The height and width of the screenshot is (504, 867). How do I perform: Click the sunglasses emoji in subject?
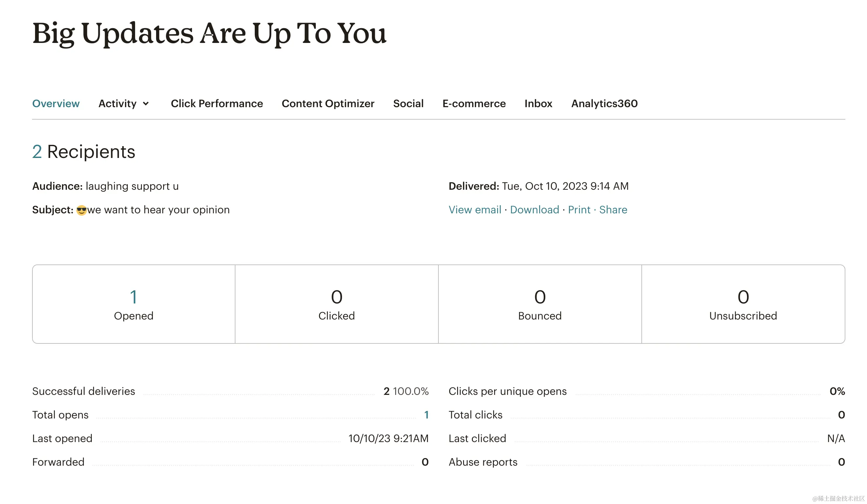point(82,210)
